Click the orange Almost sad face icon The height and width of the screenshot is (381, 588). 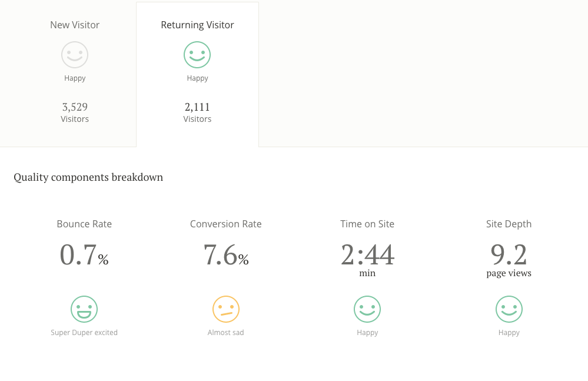[226, 309]
